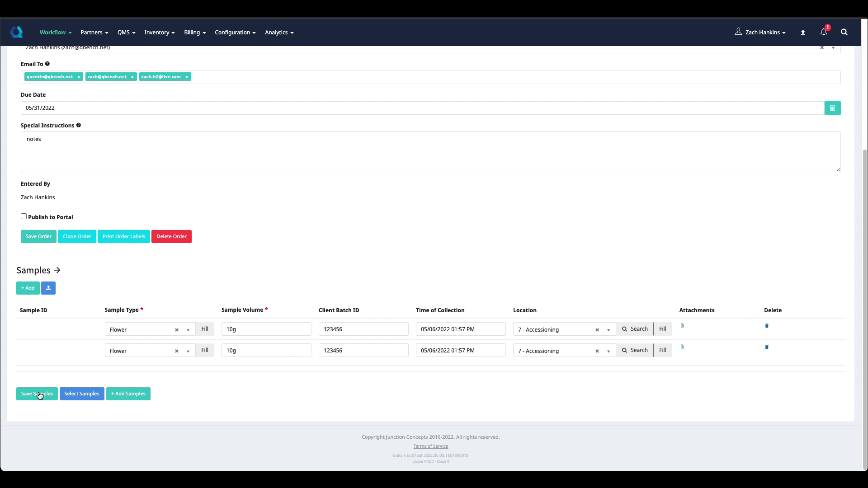Image resolution: width=868 pixels, height=488 pixels.
Task: Remove the quentin@qbench.net email tag
Action: click(x=79, y=77)
